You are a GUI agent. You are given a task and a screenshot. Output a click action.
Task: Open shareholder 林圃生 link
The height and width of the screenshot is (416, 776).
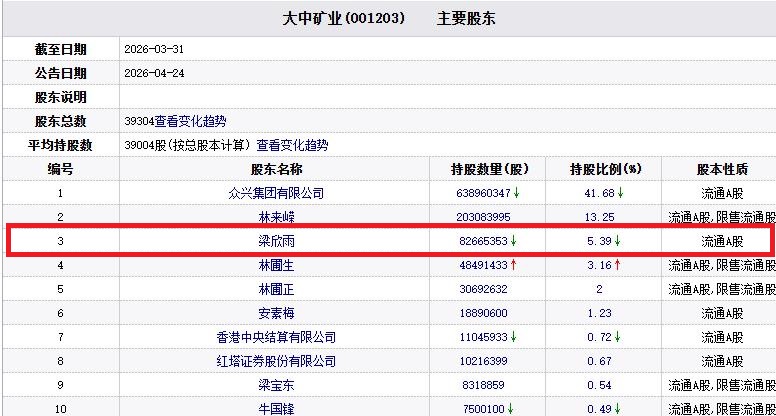(x=276, y=266)
